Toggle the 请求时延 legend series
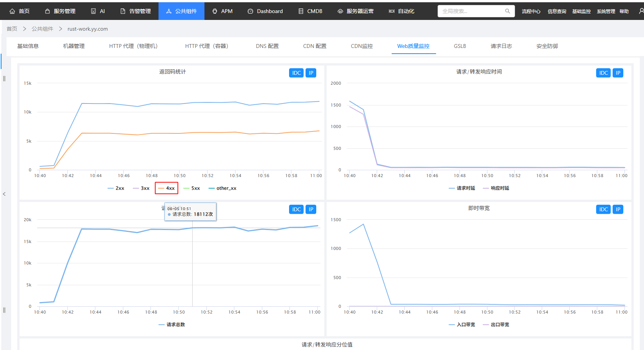This screenshot has width=644, height=350. coord(462,188)
